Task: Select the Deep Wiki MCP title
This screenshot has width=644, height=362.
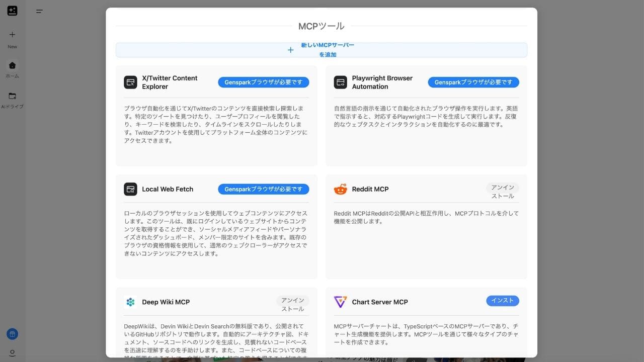Action: pos(166,302)
